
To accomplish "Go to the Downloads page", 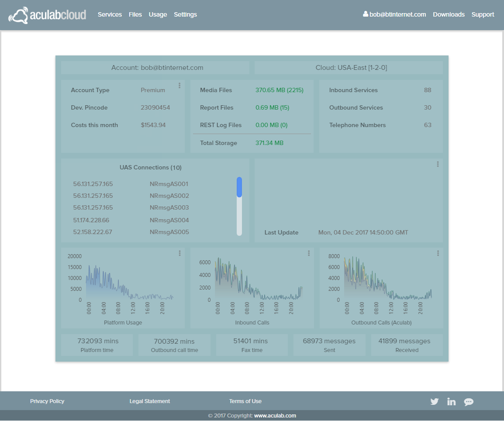I will tap(449, 14).
